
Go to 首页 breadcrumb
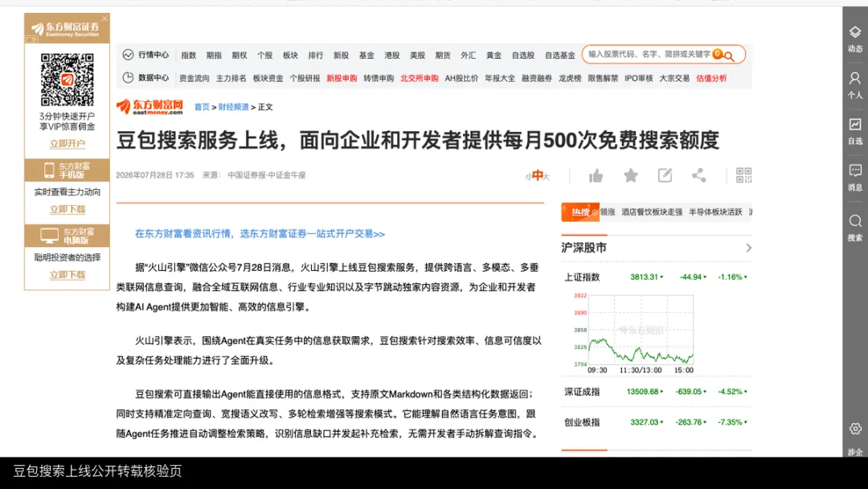[202, 107]
